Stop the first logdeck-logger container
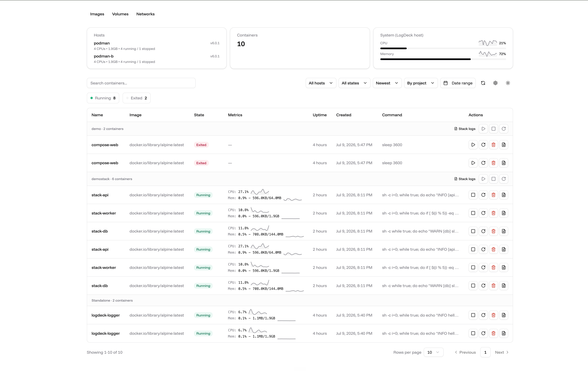Screen dimensions: 588x373 coord(473,315)
